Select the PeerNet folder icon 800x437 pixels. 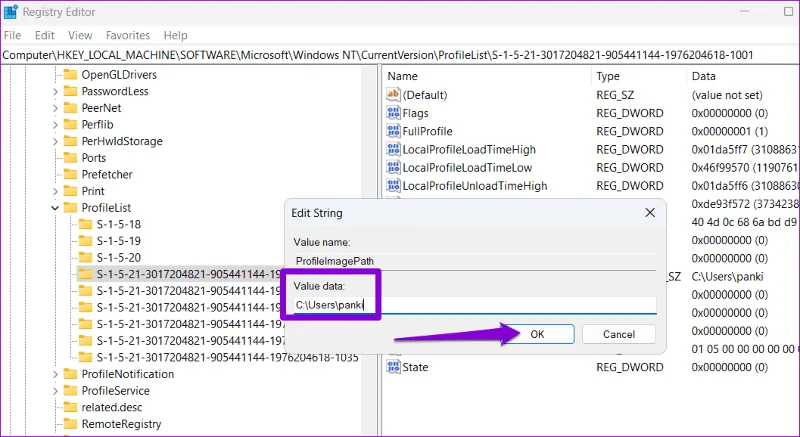coord(70,108)
